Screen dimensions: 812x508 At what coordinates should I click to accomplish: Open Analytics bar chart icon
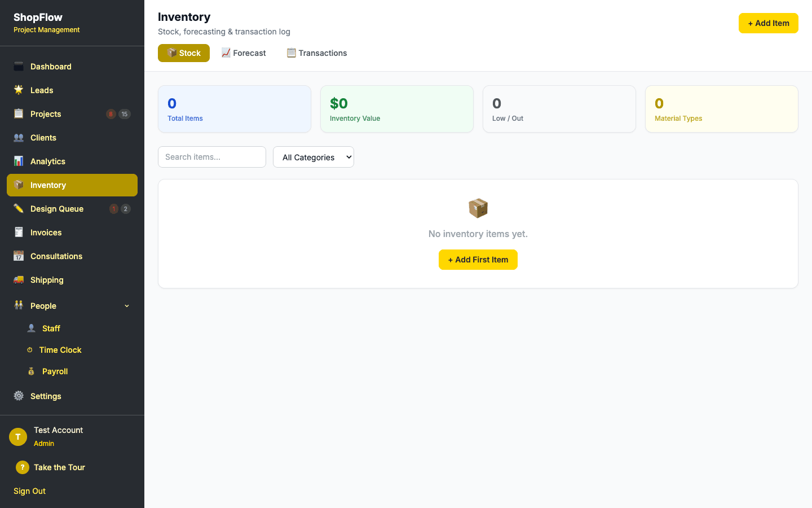tap(19, 161)
